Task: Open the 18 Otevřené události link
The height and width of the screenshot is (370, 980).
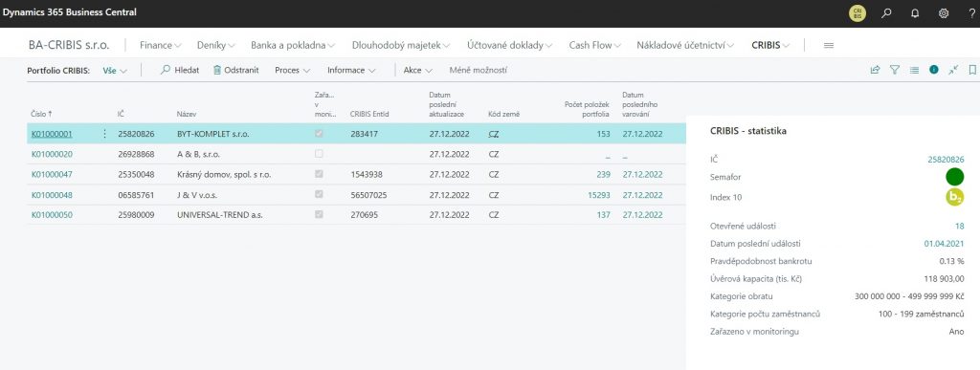Action: 959,226
